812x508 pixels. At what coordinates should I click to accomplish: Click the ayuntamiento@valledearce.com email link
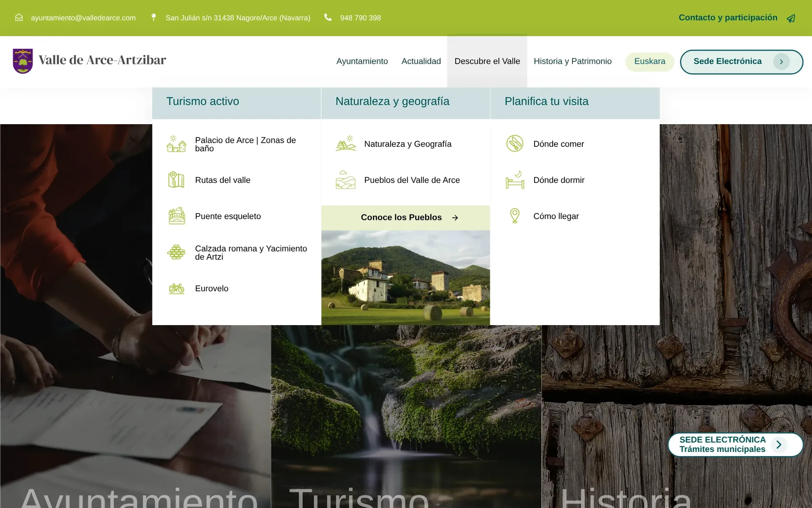click(x=83, y=18)
